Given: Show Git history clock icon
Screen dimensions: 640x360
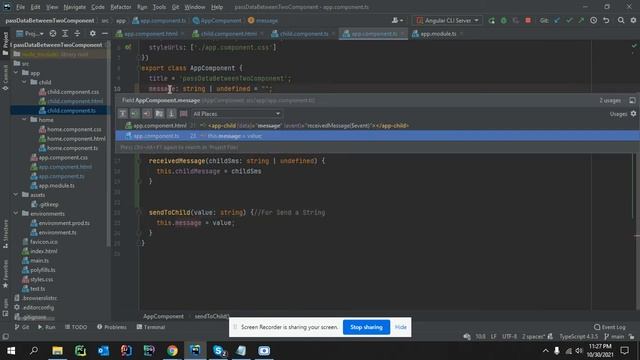Looking at the screenshot, I should coord(593,20).
